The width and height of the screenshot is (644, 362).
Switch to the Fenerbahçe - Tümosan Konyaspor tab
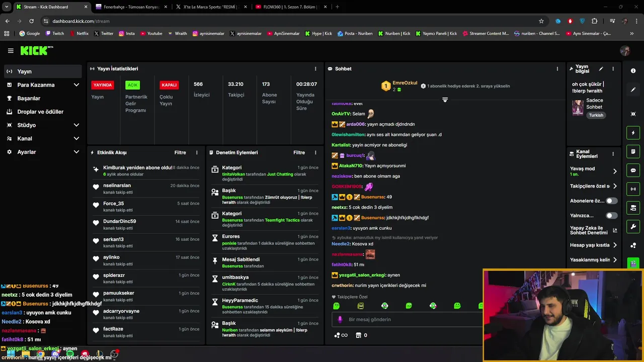click(131, 7)
